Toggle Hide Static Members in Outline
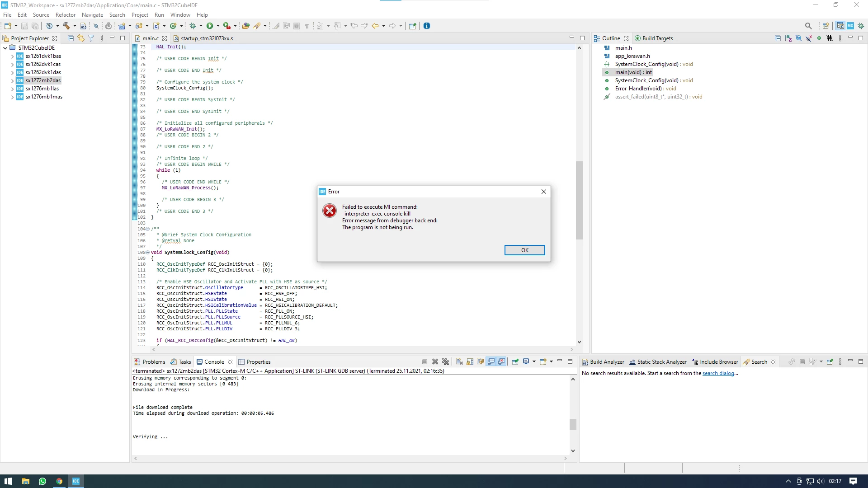This screenshot has width=868, height=488. click(809, 38)
